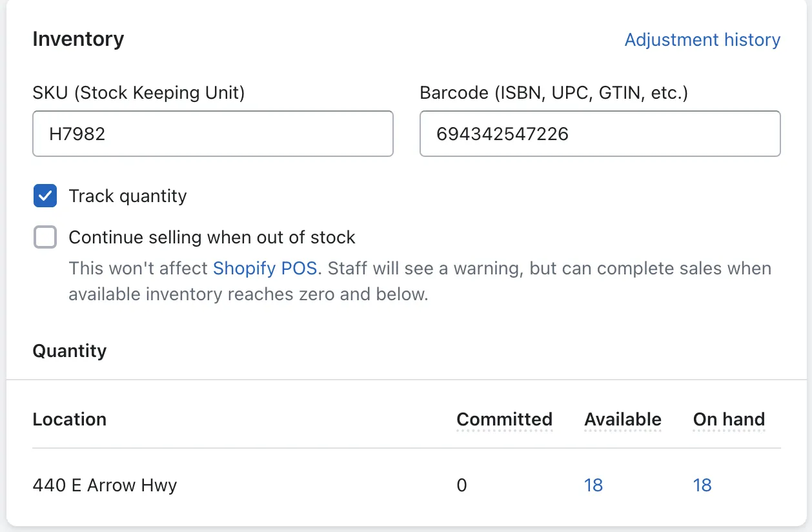Click the Inventory section heading
812x532 pixels.
pos(78,39)
